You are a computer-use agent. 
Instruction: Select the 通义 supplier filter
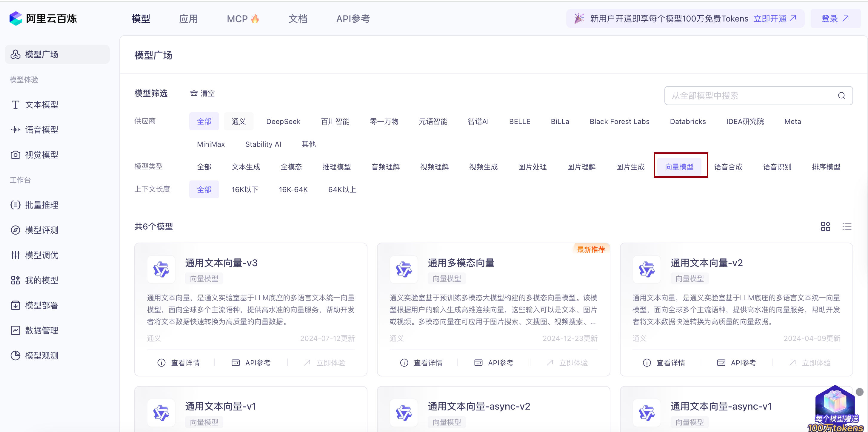(238, 121)
